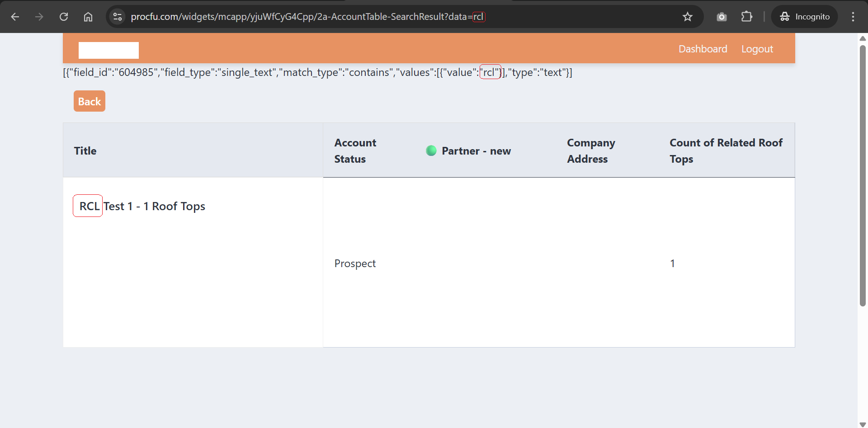Image resolution: width=868 pixels, height=428 pixels.
Task: Click the Account Status column header
Action: tap(355, 151)
